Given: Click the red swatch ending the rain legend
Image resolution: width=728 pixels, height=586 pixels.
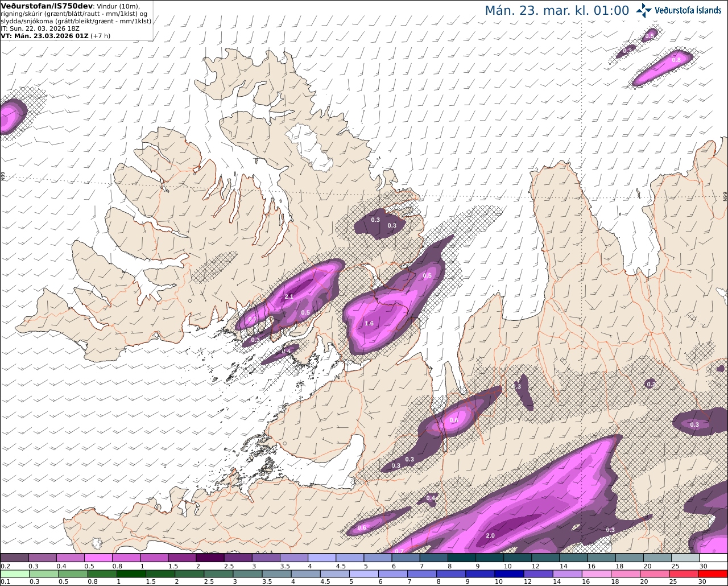Looking at the screenshot, I should (x=713, y=573).
